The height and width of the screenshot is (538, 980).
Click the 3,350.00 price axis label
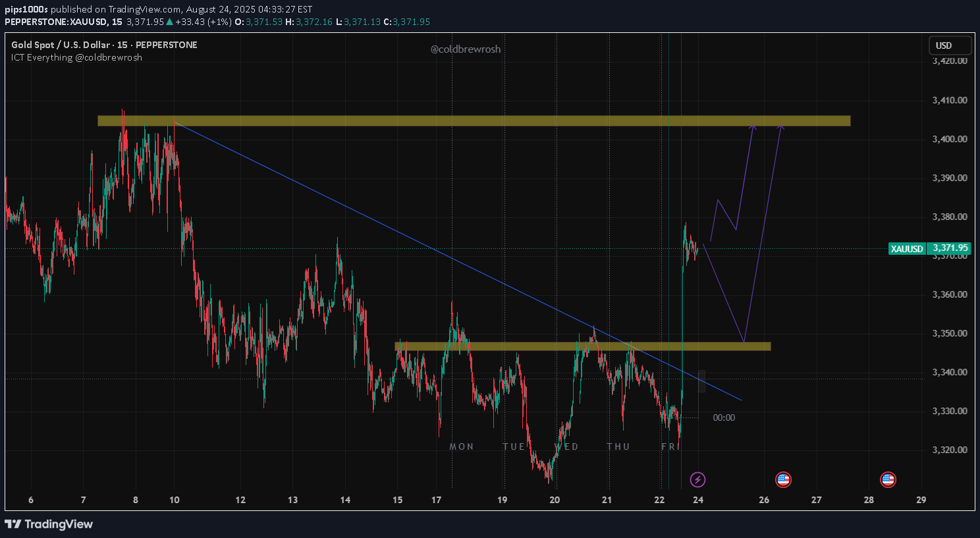[950, 333]
